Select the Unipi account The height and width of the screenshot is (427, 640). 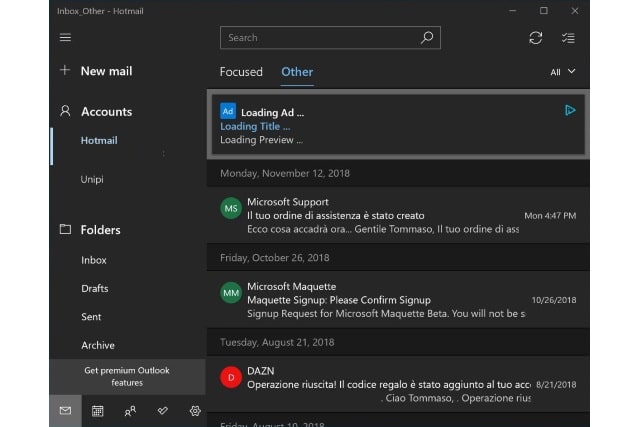92,179
